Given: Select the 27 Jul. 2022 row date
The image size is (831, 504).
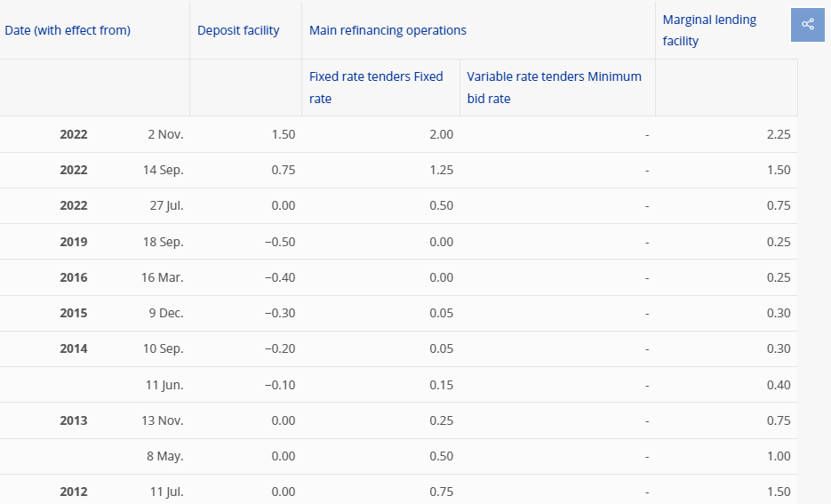Looking at the screenshot, I should click(x=166, y=205).
